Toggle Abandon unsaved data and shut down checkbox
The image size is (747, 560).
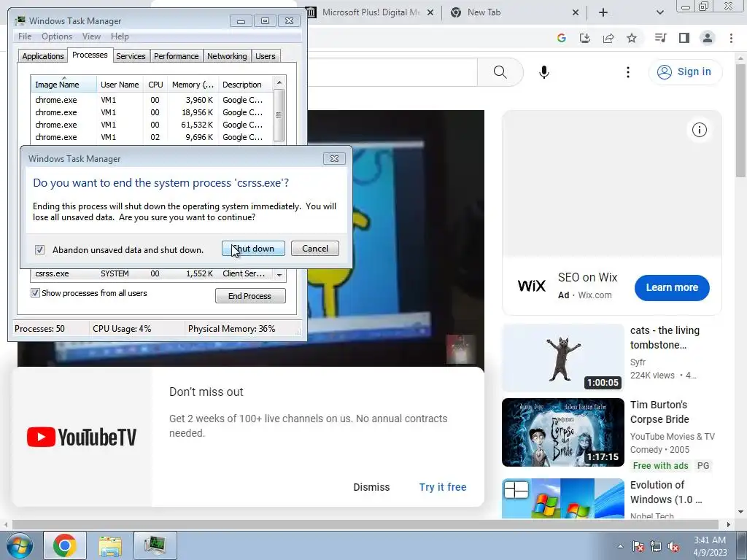pos(39,249)
